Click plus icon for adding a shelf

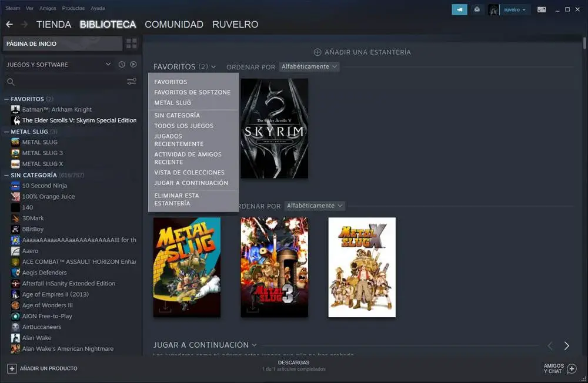318,52
